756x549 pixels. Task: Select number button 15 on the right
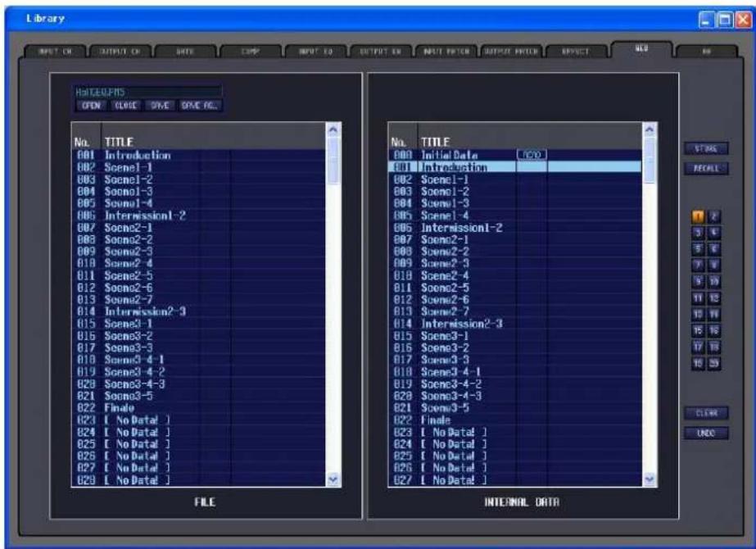click(698, 330)
